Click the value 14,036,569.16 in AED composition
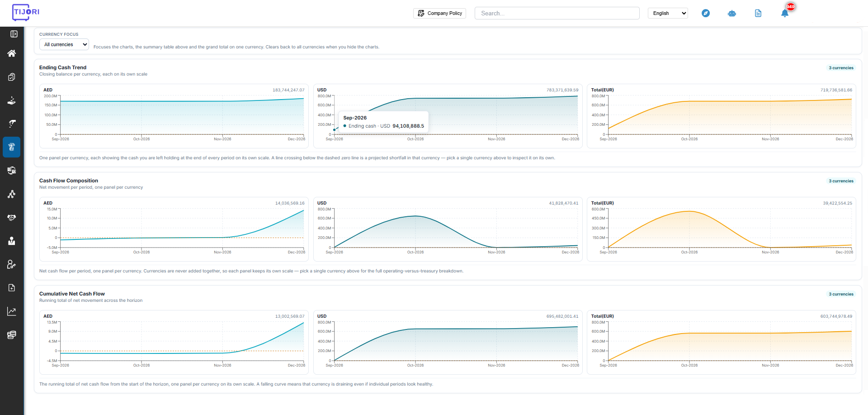Viewport: 868px width, 415px height. coord(290,203)
